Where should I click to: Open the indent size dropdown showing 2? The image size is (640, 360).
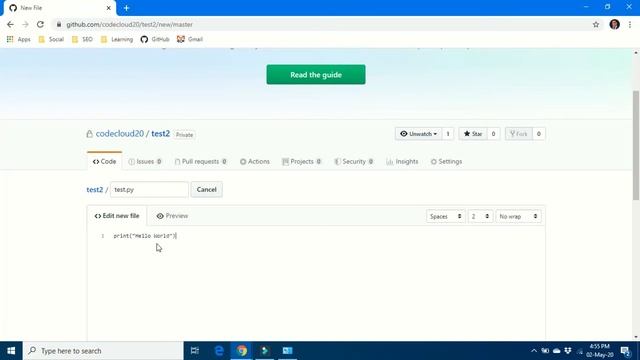pos(480,216)
